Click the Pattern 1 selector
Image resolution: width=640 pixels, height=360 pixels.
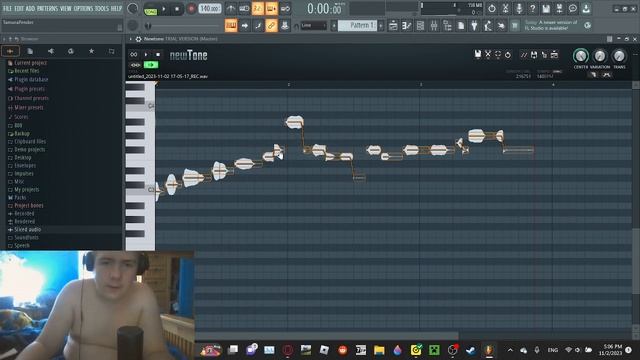358,25
